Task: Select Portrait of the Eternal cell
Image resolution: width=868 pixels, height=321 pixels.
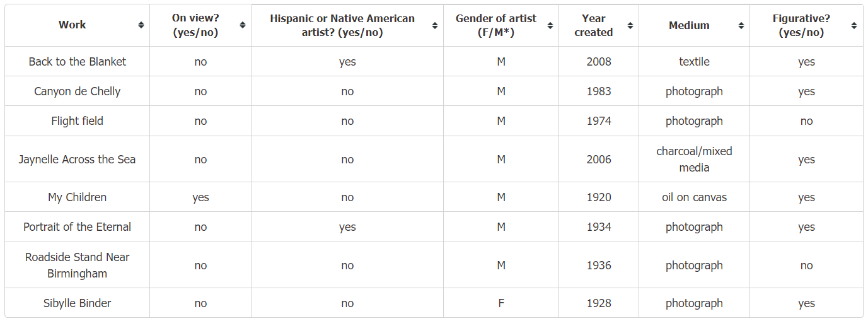Action: [78, 227]
